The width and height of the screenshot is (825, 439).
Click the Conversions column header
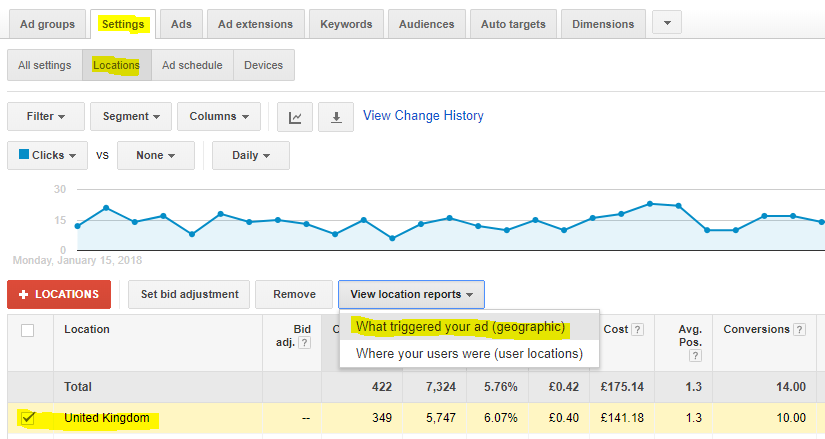click(x=756, y=330)
